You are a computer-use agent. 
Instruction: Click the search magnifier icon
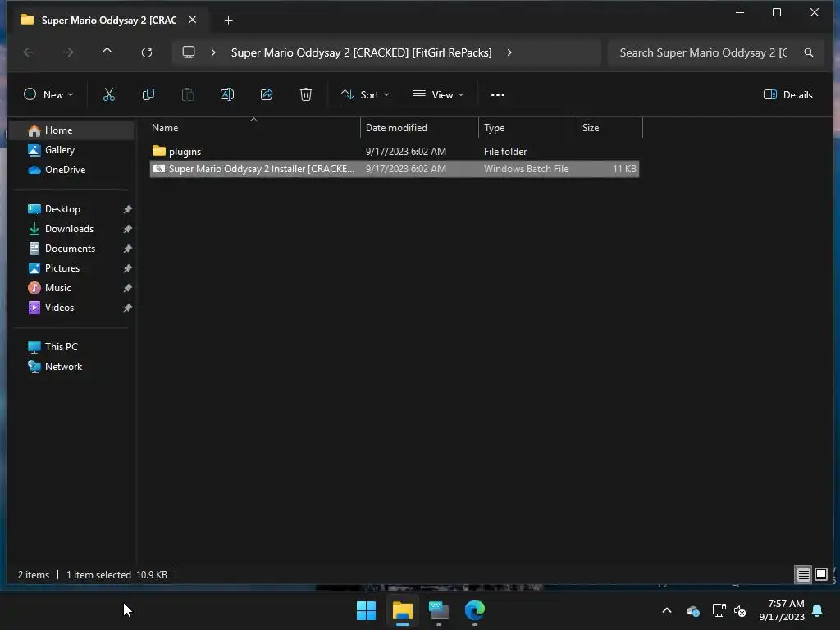point(808,52)
